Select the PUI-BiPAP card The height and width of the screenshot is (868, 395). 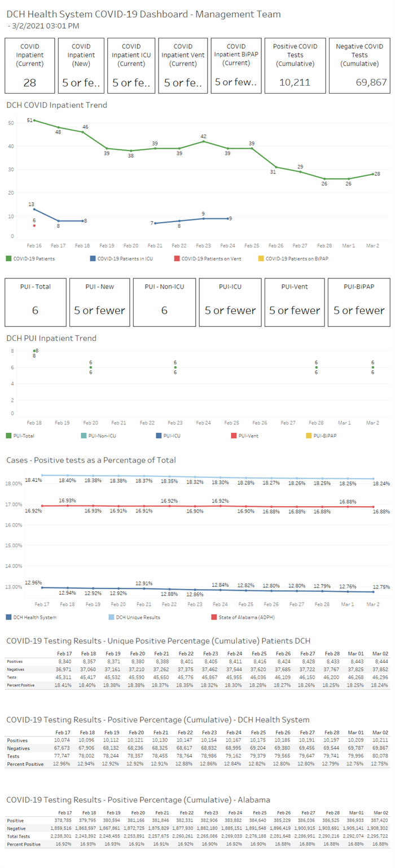[359, 302]
